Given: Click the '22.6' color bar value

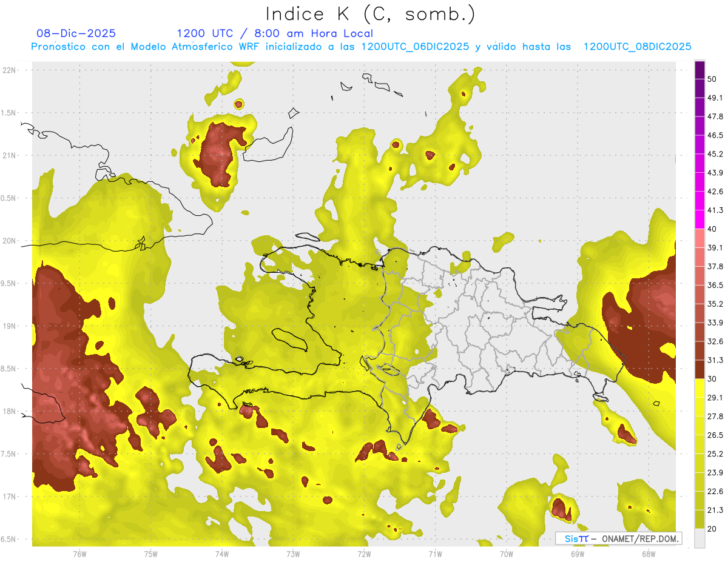Looking at the screenshot, I should click(x=715, y=492).
